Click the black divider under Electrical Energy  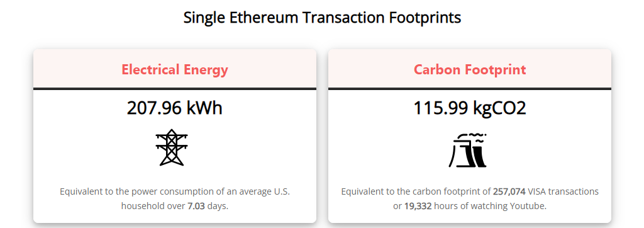coord(175,88)
